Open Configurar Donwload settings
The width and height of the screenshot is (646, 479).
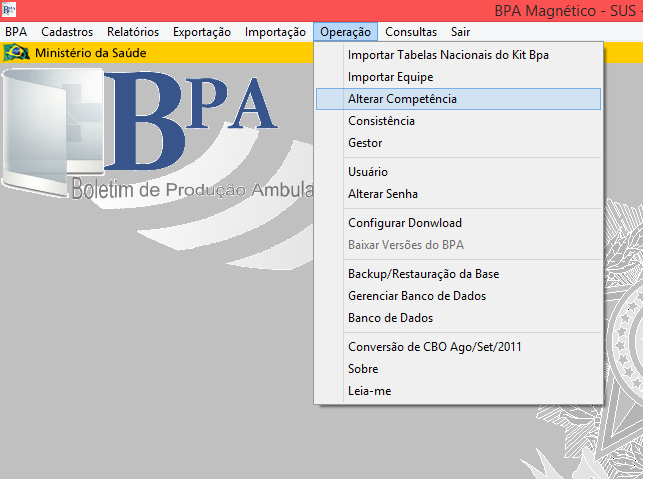coord(405,223)
